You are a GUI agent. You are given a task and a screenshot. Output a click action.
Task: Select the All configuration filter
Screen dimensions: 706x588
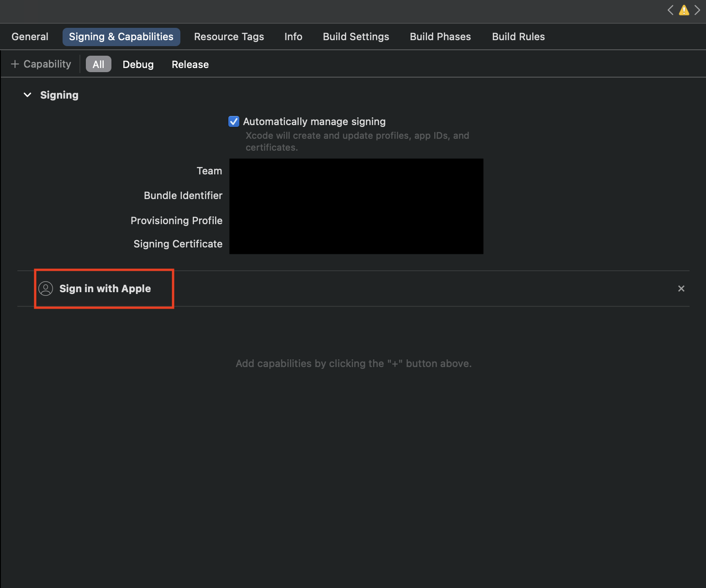point(99,64)
